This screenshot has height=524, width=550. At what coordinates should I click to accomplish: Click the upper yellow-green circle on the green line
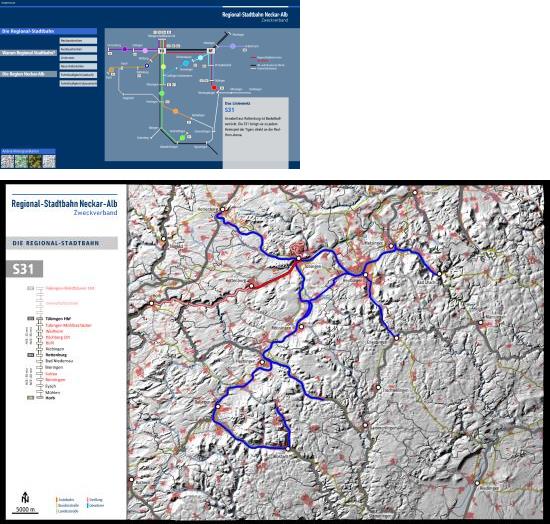click(x=163, y=67)
